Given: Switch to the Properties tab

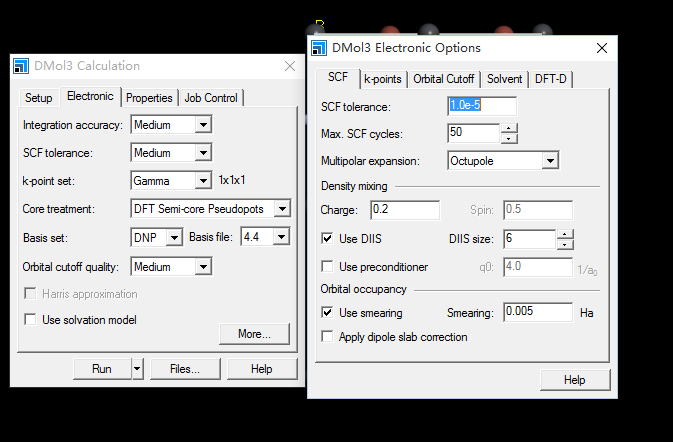Looking at the screenshot, I should 150,98.
